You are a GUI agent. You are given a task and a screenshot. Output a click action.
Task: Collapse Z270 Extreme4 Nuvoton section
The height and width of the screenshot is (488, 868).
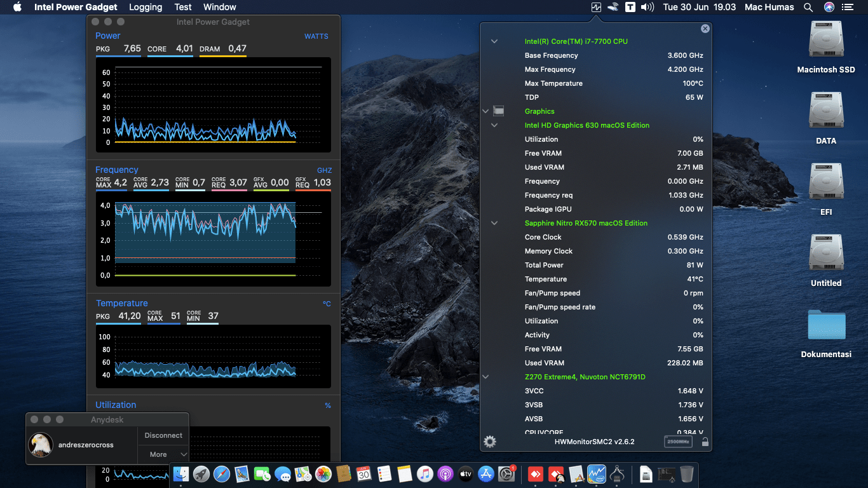tap(485, 377)
